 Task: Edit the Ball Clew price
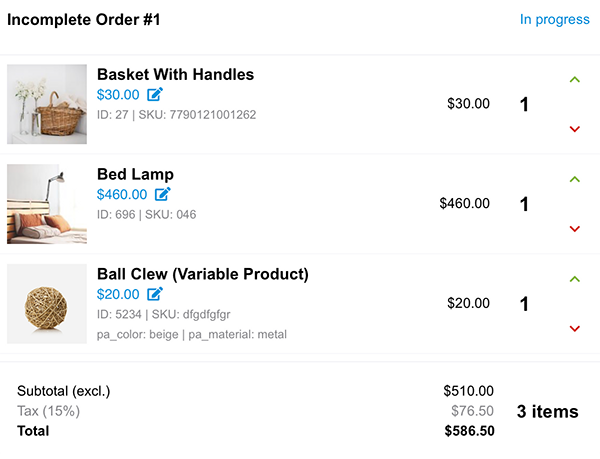(x=155, y=294)
